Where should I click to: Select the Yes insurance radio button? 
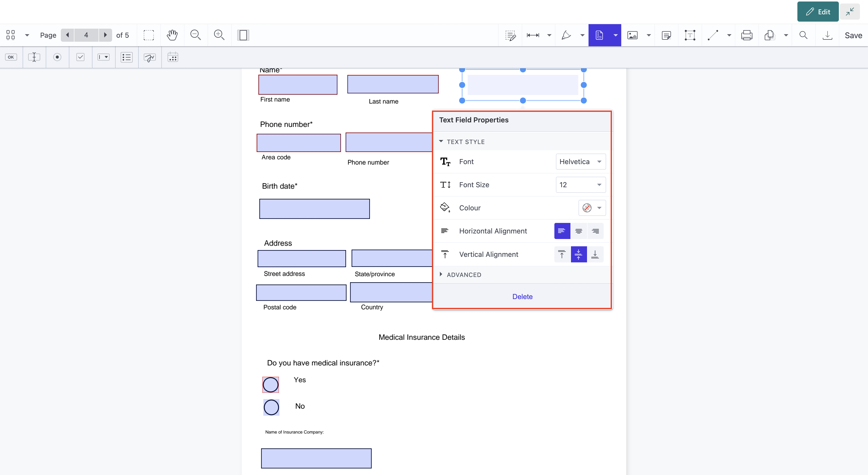pyautogui.click(x=271, y=385)
